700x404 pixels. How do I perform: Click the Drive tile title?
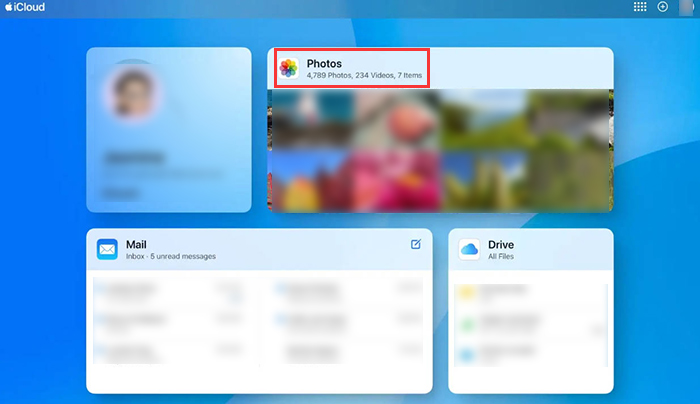[x=501, y=245]
